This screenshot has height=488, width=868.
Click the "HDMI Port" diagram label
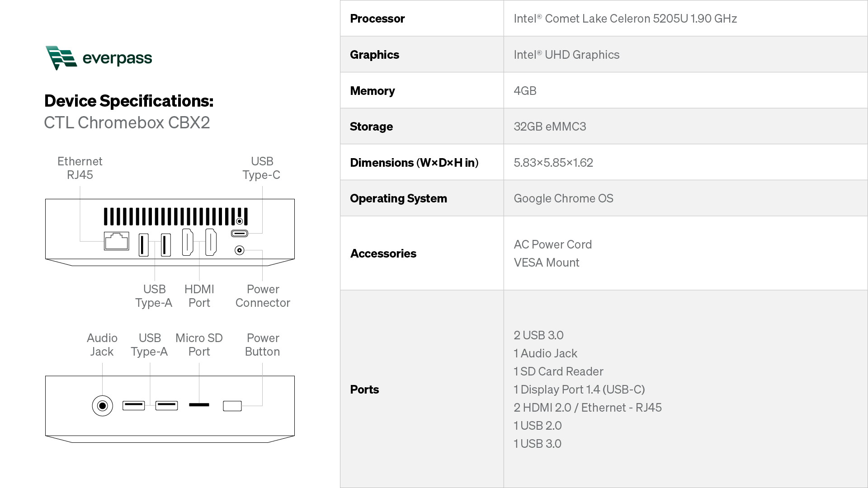199,296
